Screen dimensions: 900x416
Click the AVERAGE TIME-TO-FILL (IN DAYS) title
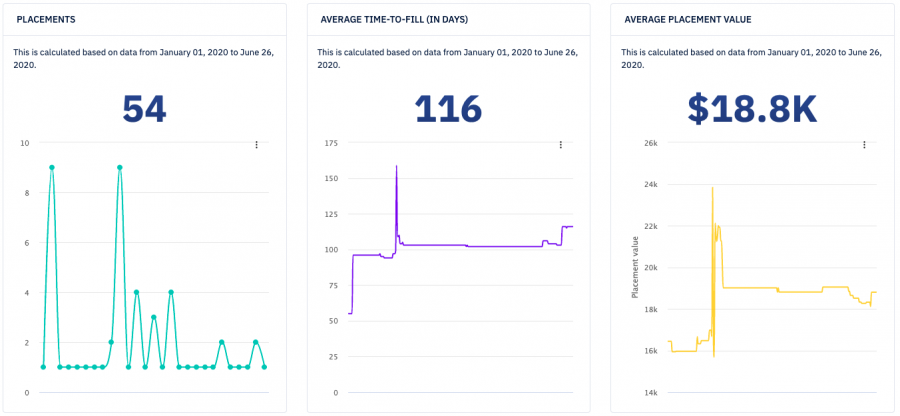tap(394, 20)
